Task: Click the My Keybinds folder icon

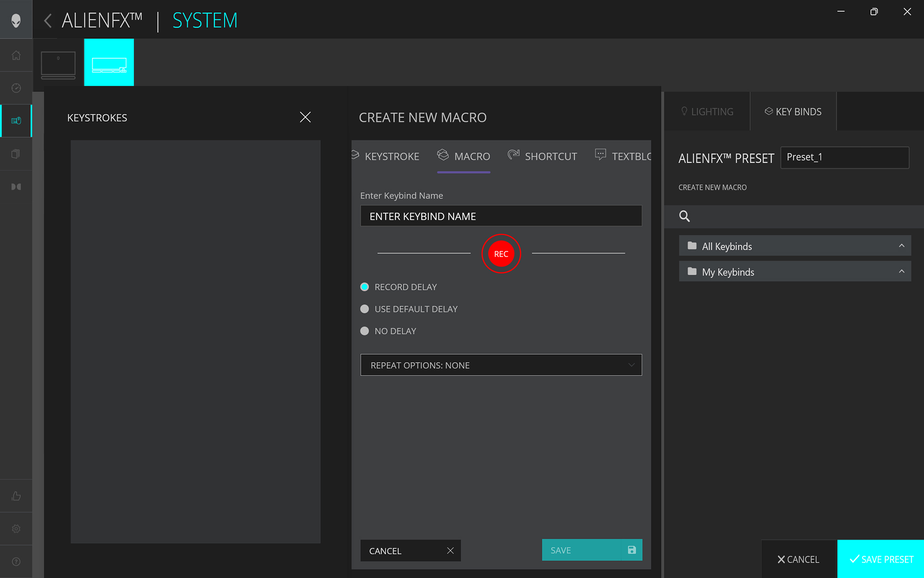Action: coord(692,271)
